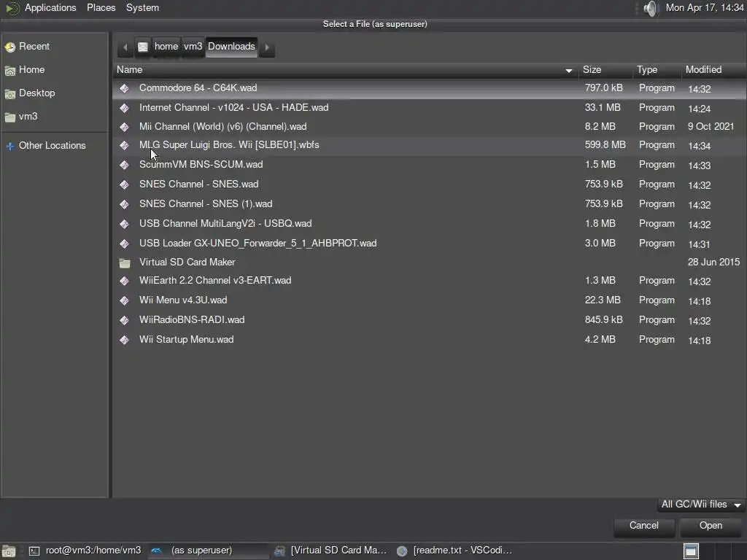Screen dimensions: 747x560
Task: Go to the home path segment
Action: (x=166, y=47)
